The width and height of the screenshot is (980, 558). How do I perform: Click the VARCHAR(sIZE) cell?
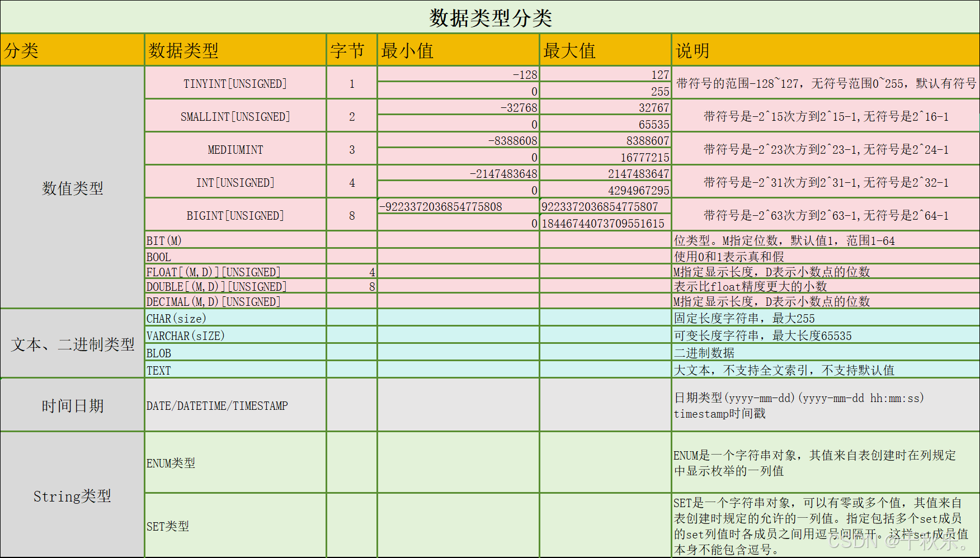tap(185, 335)
